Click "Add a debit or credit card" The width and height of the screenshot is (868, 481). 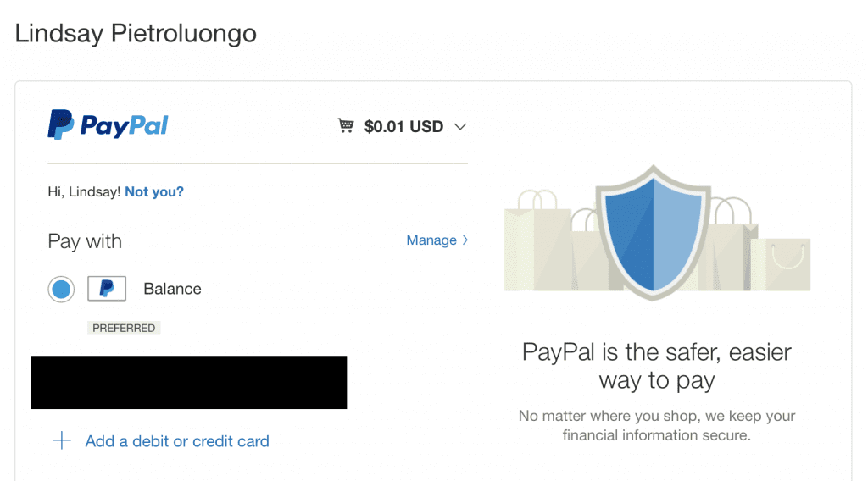click(177, 441)
